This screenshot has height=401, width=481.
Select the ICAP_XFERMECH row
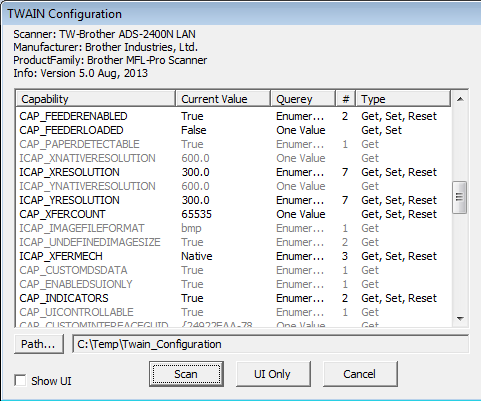click(x=233, y=256)
